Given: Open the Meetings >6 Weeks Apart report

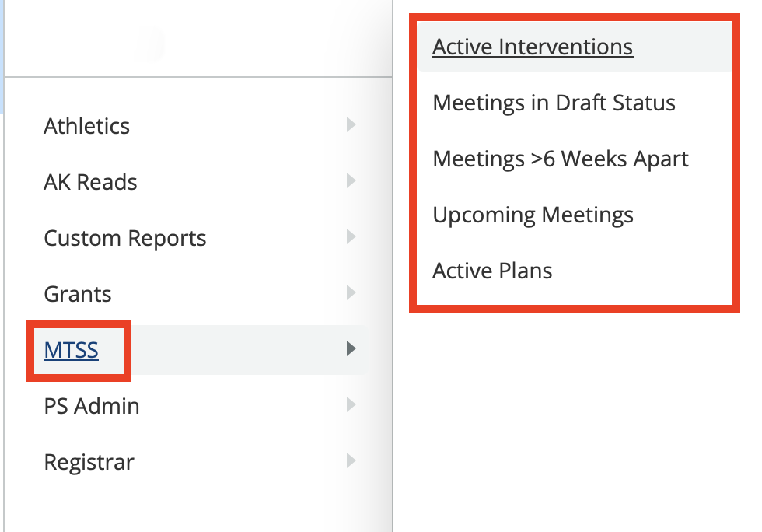Looking at the screenshot, I should 560,159.
